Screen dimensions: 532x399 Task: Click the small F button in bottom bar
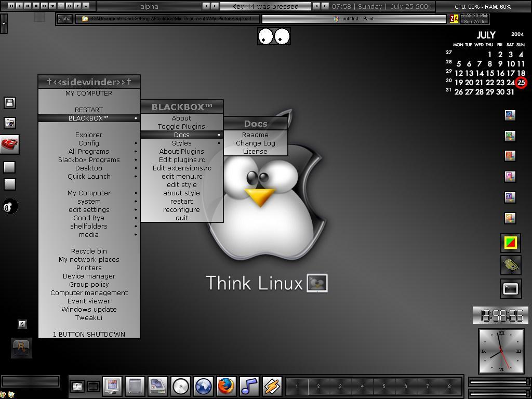77,386
